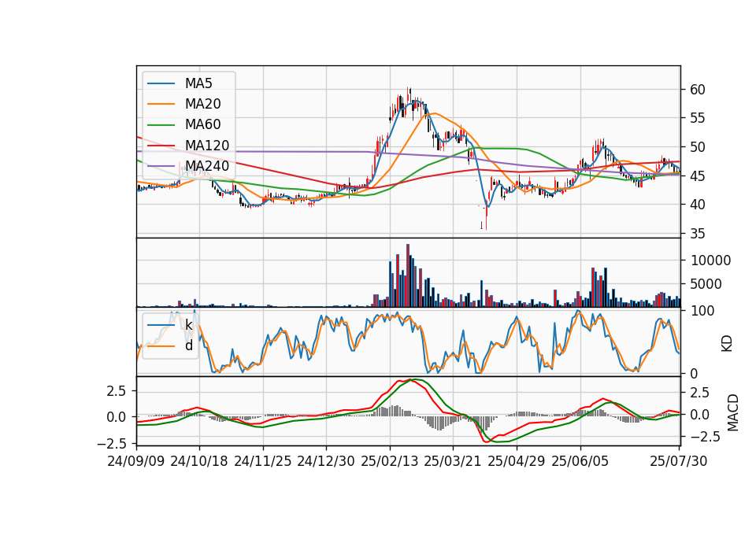
Task: Click the left MACD axis value 2.5
Action: [117, 391]
